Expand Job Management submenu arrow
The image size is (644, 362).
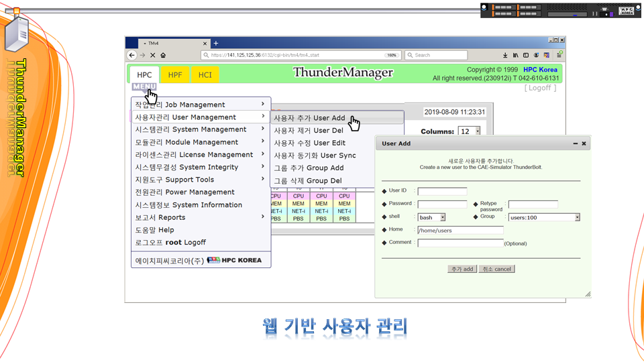coord(263,104)
